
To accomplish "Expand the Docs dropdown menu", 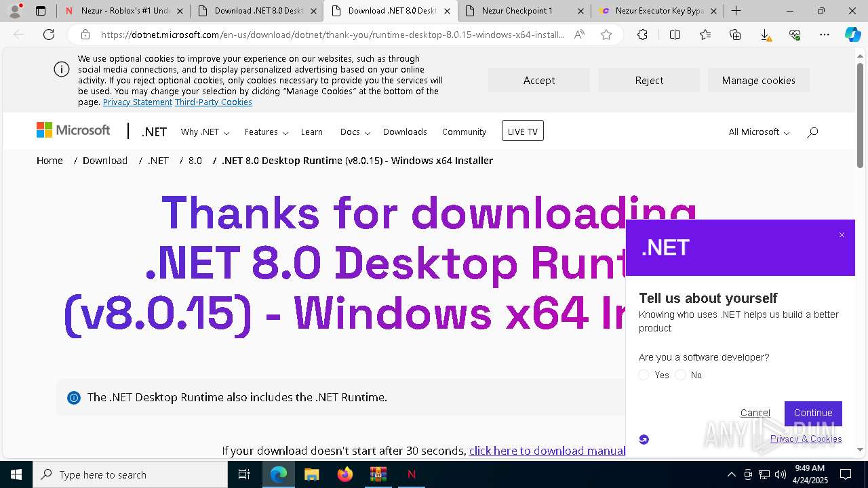I will 355,132.
